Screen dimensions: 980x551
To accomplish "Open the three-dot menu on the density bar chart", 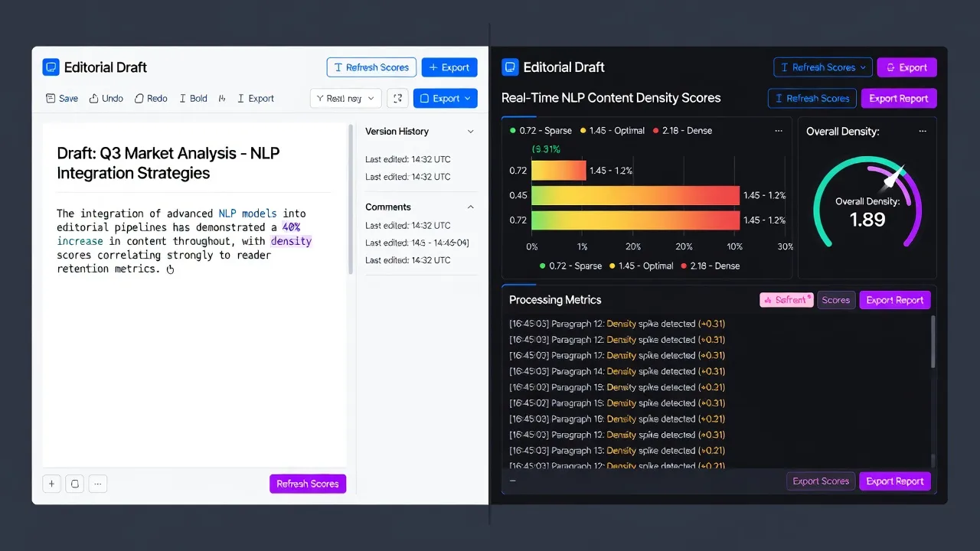I will click(x=779, y=131).
